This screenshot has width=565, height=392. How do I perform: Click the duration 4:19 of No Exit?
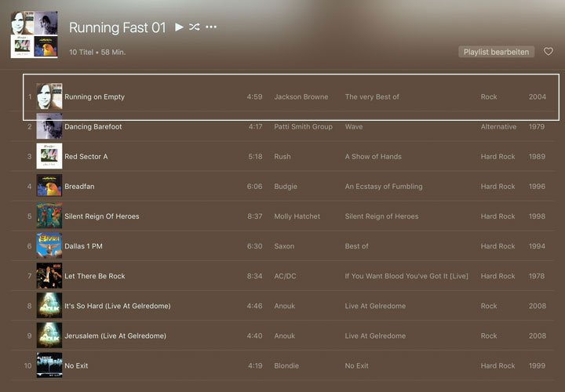coord(255,365)
